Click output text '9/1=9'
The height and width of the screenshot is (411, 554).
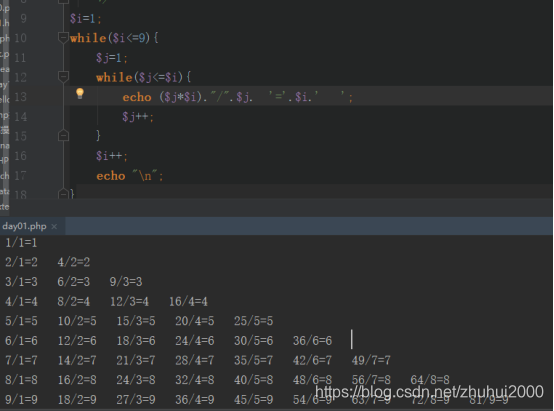coord(21,399)
